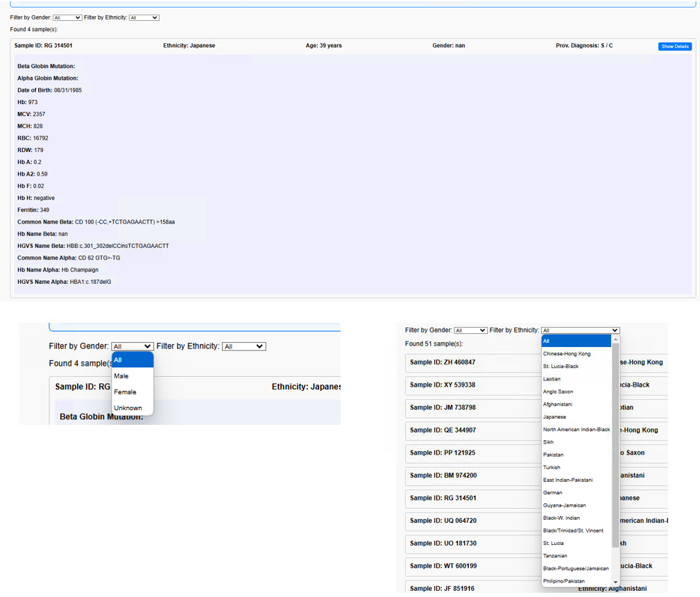Choose Philipino/Pakistan option
This screenshot has width=700, height=597.
576,581
